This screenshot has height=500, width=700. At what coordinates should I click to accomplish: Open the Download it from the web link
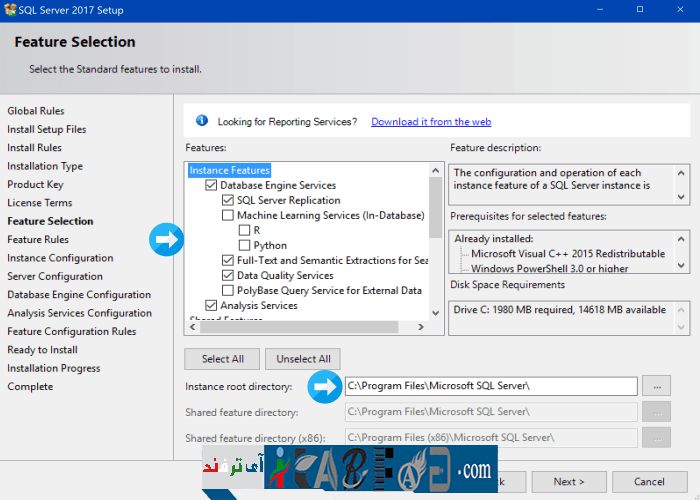click(x=431, y=122)
